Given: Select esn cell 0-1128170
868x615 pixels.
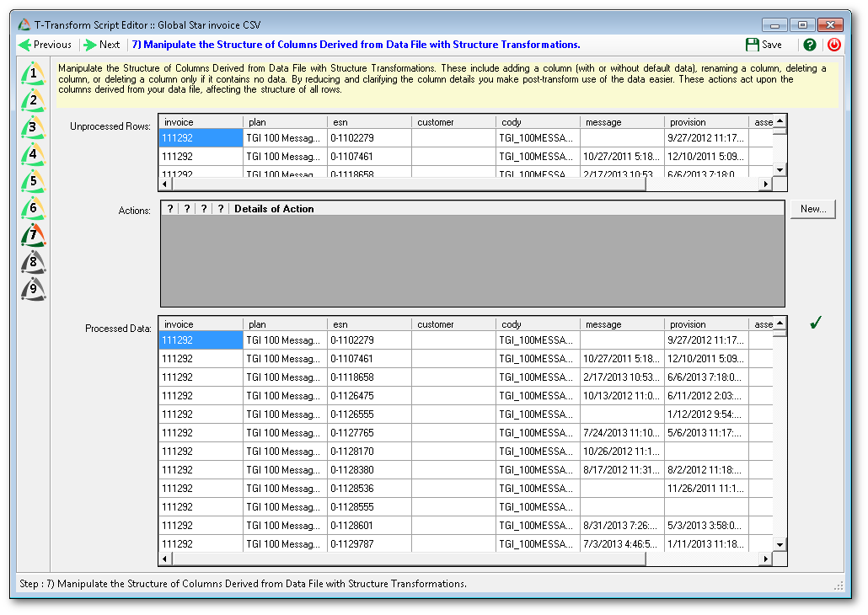Looking at the screenshot, I should (369, 452).
